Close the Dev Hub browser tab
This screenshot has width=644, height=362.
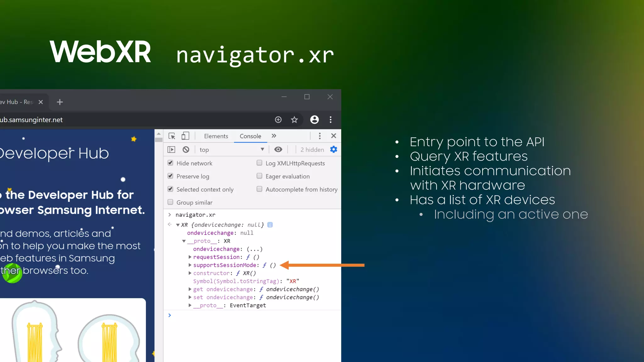tap(41, 102)
